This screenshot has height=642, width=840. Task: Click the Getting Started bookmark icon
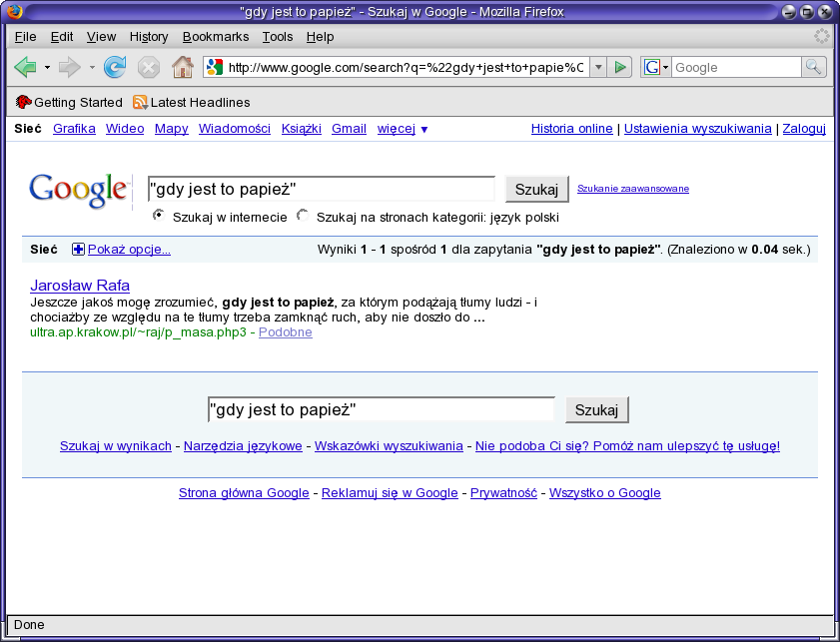(23, 102)
